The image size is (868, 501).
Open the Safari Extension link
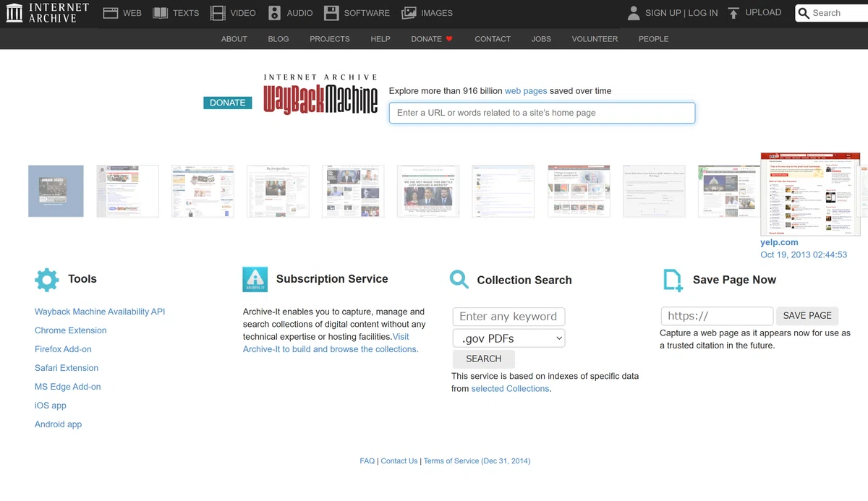67,368
